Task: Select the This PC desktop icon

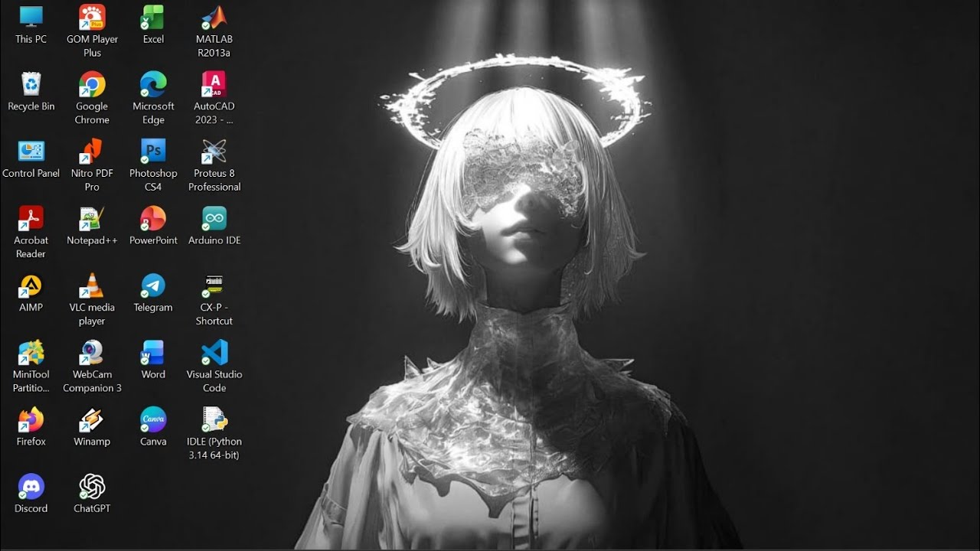Action: click(31, 17)
